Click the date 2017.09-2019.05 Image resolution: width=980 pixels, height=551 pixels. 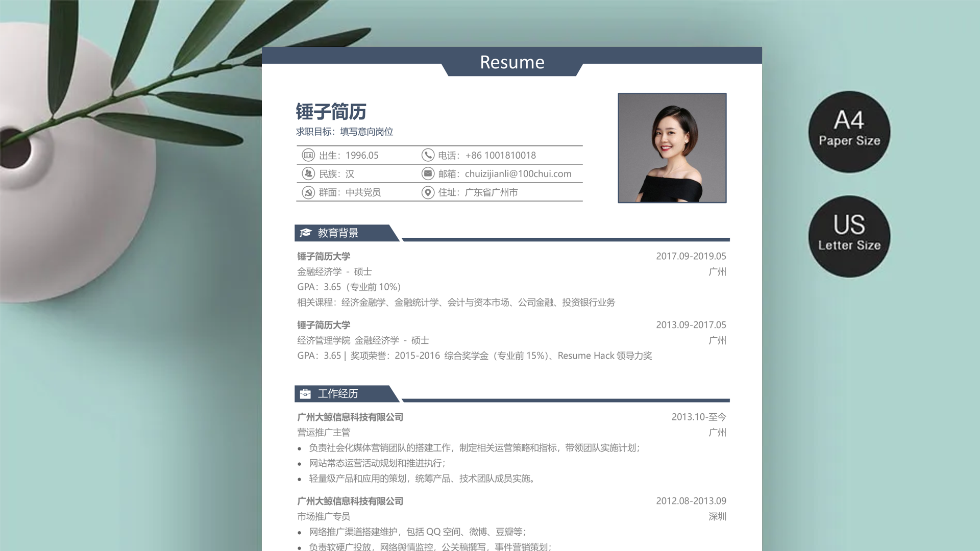(x=691, y=256)
